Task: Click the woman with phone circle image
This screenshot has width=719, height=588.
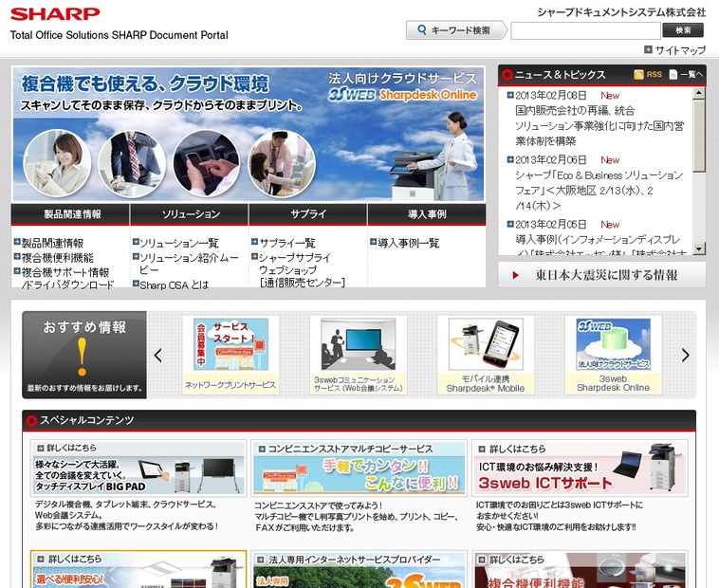Action: pyautogui.click(x=57, y=163)
